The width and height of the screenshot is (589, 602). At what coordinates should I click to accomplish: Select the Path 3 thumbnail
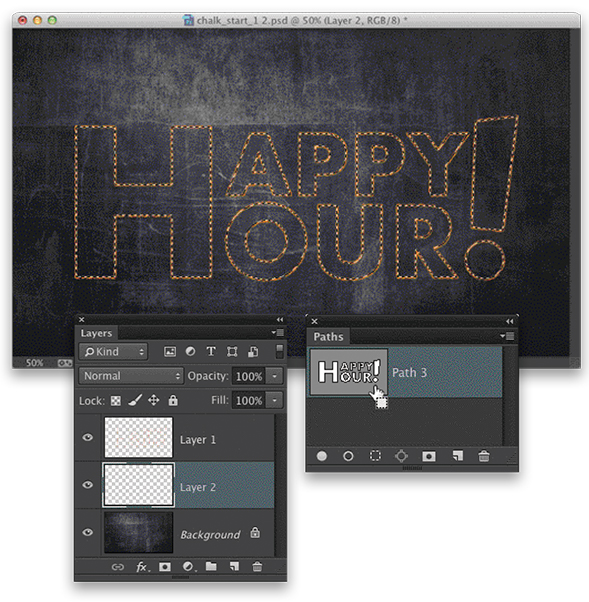tap(349, 372)
